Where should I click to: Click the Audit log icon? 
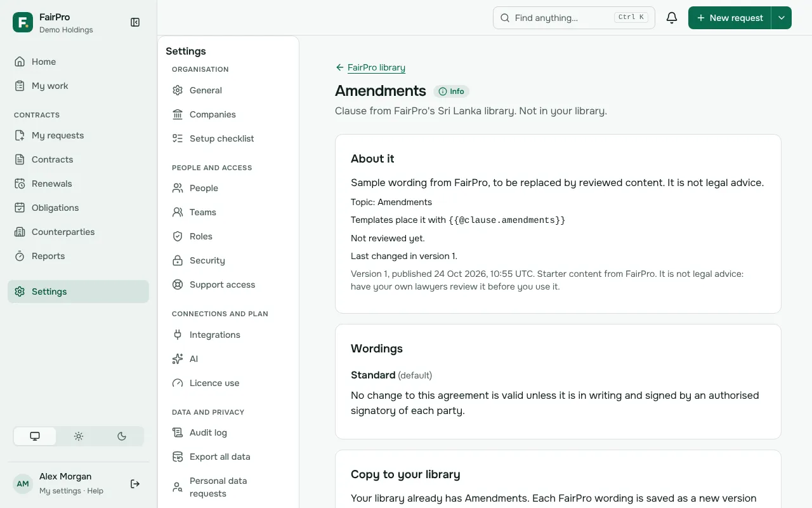tap(178, 432)
